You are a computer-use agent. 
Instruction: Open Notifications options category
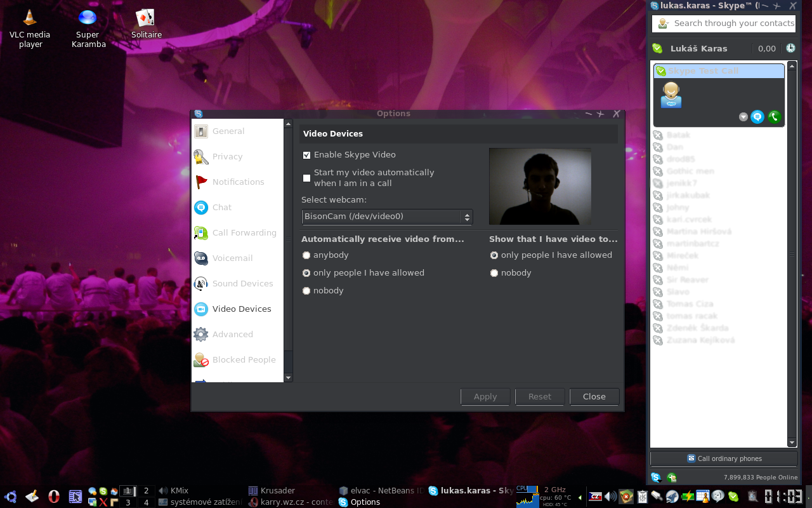[237, 182]
